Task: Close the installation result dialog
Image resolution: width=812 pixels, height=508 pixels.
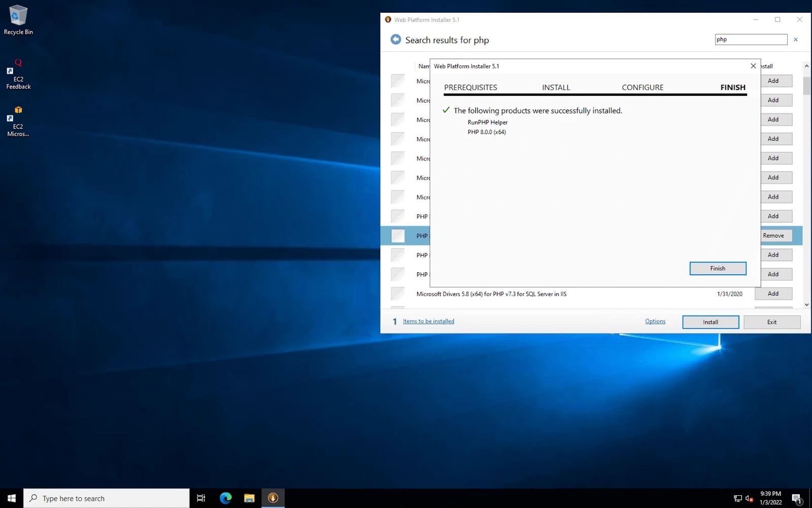Action: tap(753, 66)
